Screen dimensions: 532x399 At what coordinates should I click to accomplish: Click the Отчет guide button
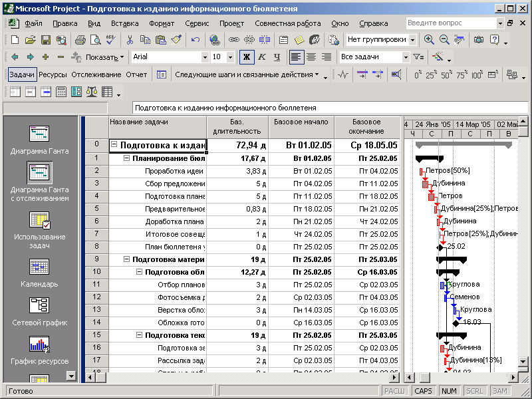(136, 74)
